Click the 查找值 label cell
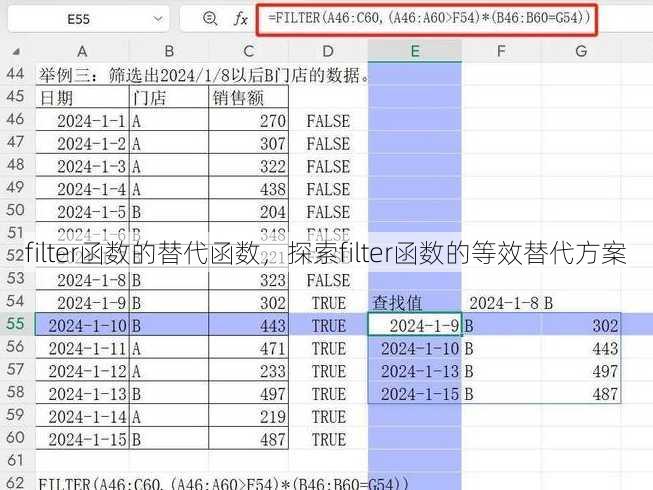Screen dimensions: 653x490 coord(415,303)
